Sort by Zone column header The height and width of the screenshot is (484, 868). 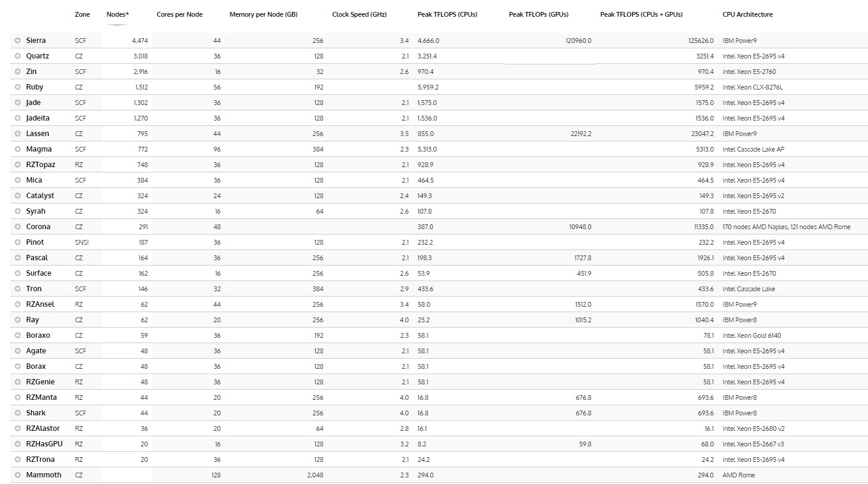click(82, 14)
